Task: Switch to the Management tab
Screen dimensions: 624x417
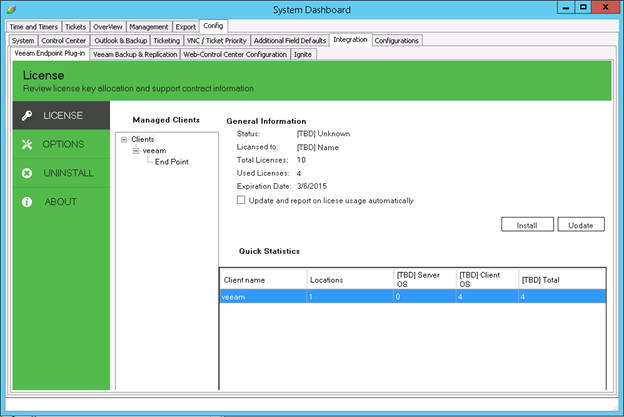Action: 148,26
